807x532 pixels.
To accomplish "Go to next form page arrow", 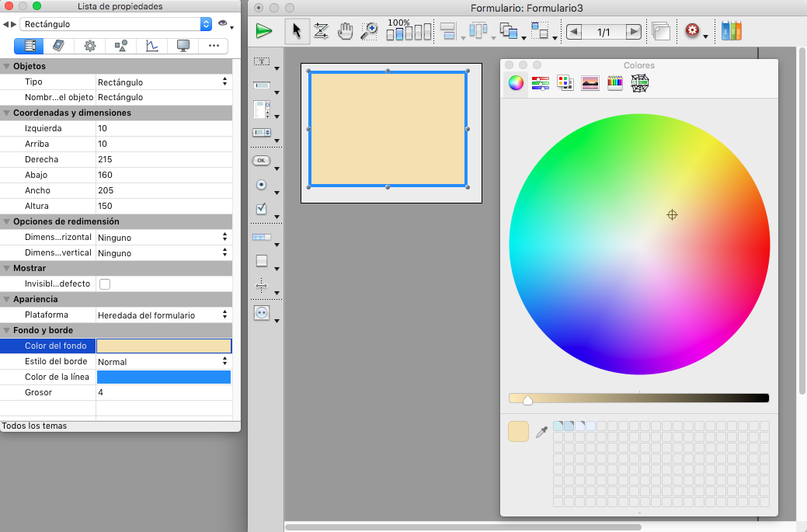I will tap(634, 32).
